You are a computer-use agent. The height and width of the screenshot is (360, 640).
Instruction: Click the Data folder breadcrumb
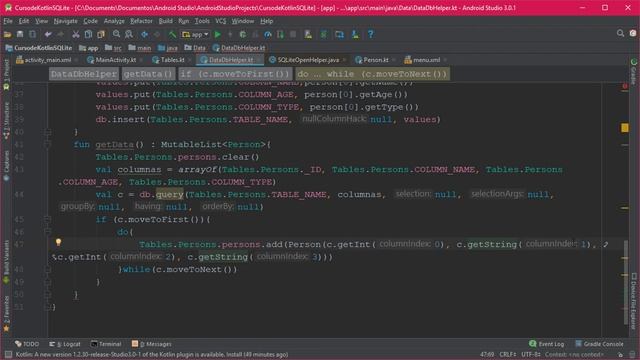click(x=195, y=48)
